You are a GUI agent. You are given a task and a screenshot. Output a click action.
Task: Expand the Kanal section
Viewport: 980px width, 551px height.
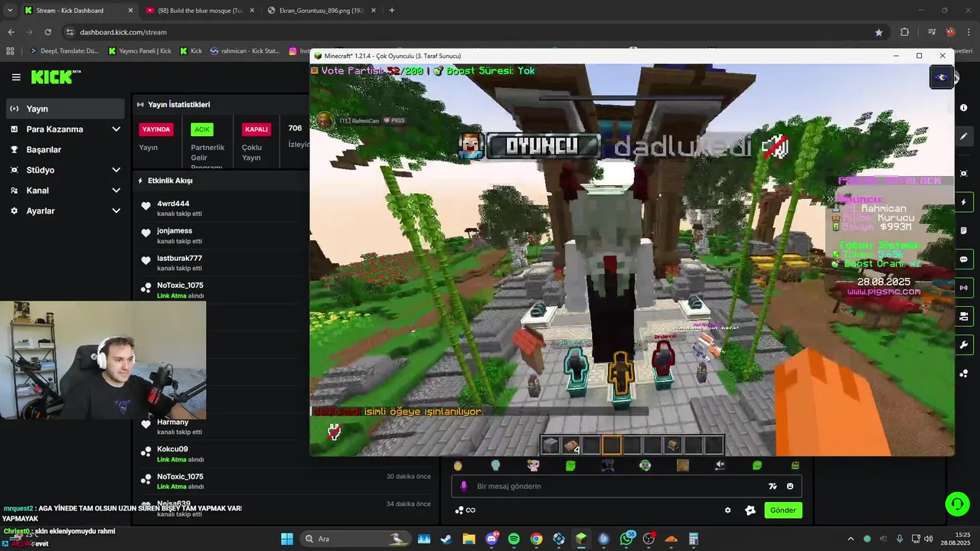65,191
